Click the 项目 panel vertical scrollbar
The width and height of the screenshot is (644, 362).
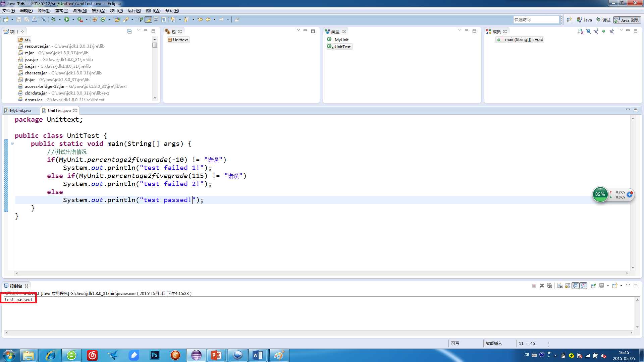click(155, 69)
